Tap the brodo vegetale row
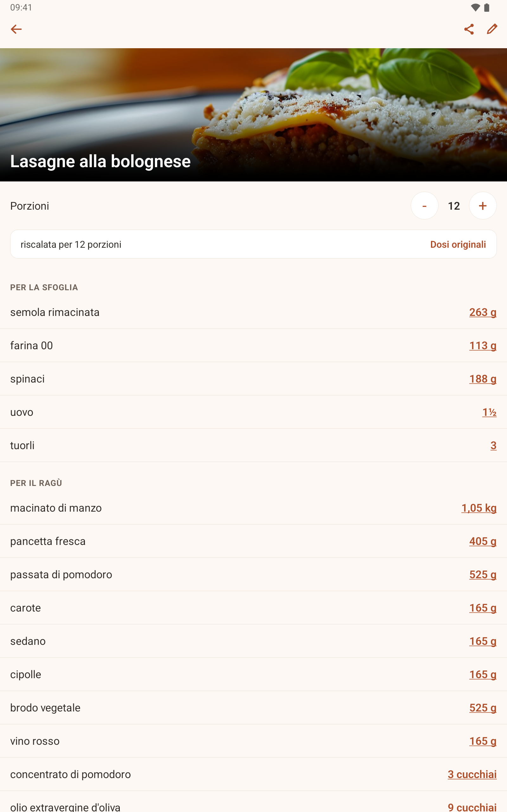This screenshot has width=507, height=812. pos(253,708)
